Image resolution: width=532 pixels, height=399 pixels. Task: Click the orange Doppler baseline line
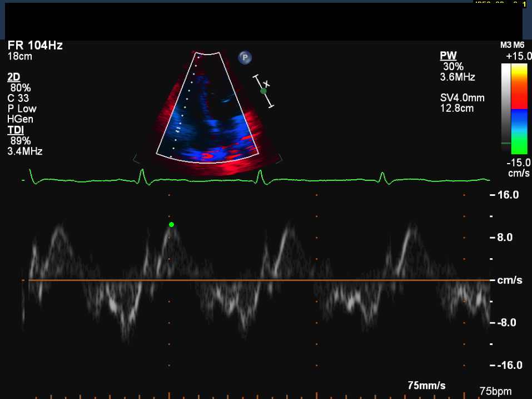tap(256, 280)
